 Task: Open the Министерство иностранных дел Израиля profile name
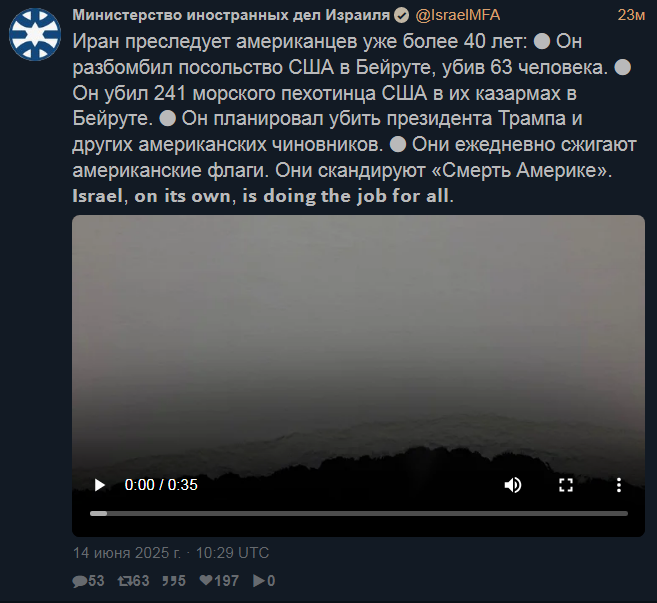click(x=231, y=15)
